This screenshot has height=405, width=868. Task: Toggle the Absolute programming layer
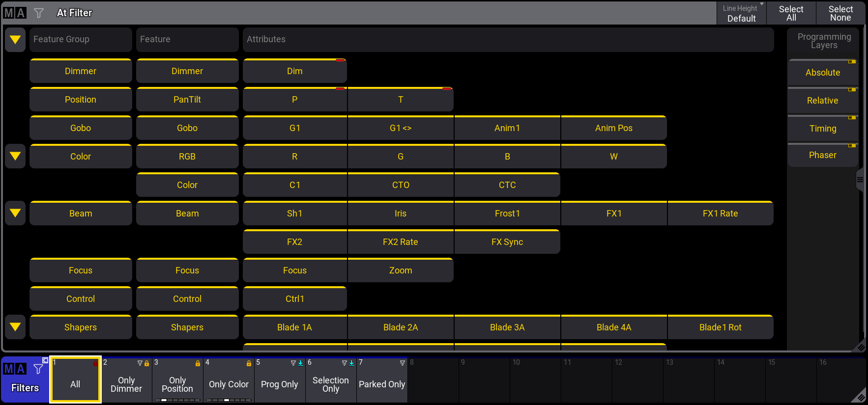pos(823,73)
